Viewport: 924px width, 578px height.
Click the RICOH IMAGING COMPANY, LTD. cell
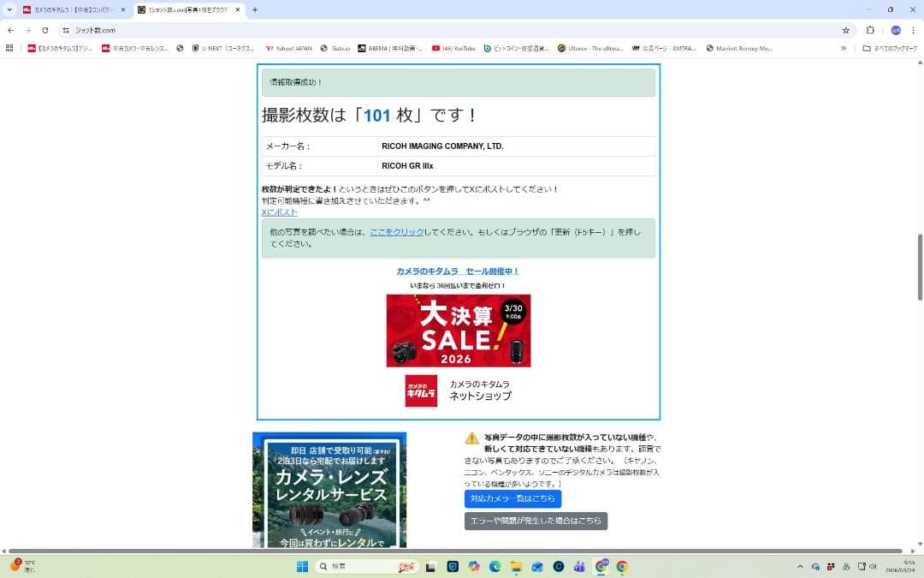click(x=516, y=146)
